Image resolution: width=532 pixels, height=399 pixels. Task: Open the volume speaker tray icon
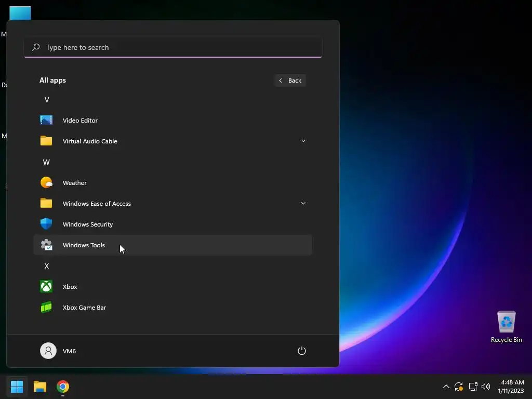pyautogui.click(x=486, y=387)
